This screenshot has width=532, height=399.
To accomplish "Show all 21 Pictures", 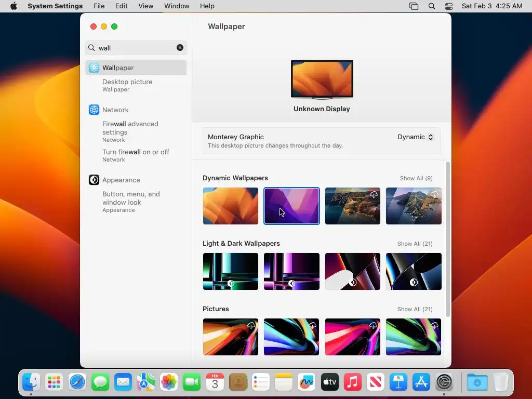I will (x=415, y=309).
